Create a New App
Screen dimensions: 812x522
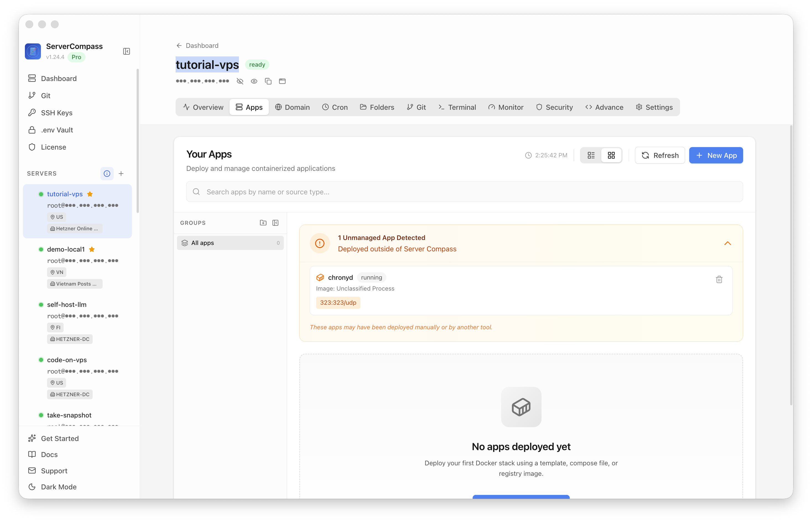coord(716,155)
